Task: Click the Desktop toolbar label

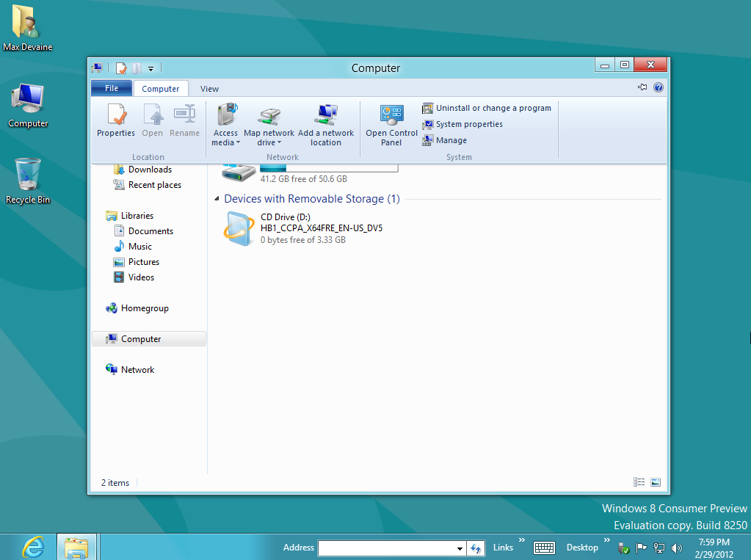Action: 582,548
